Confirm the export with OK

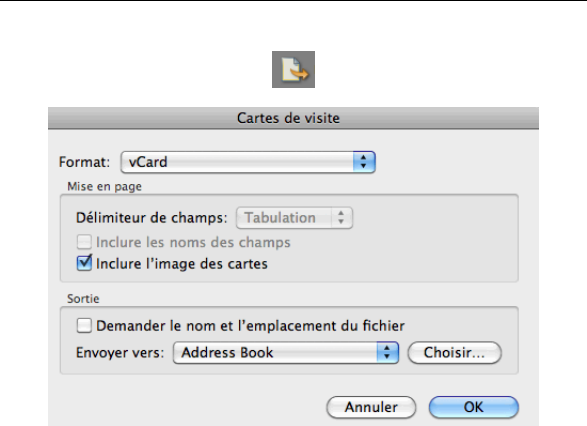click(474, 407)
